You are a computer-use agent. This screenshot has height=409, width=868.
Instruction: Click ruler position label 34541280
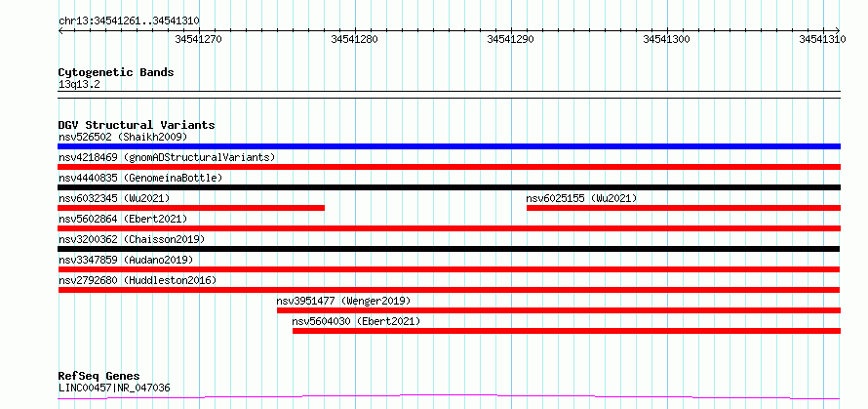(x=354, y=39)
